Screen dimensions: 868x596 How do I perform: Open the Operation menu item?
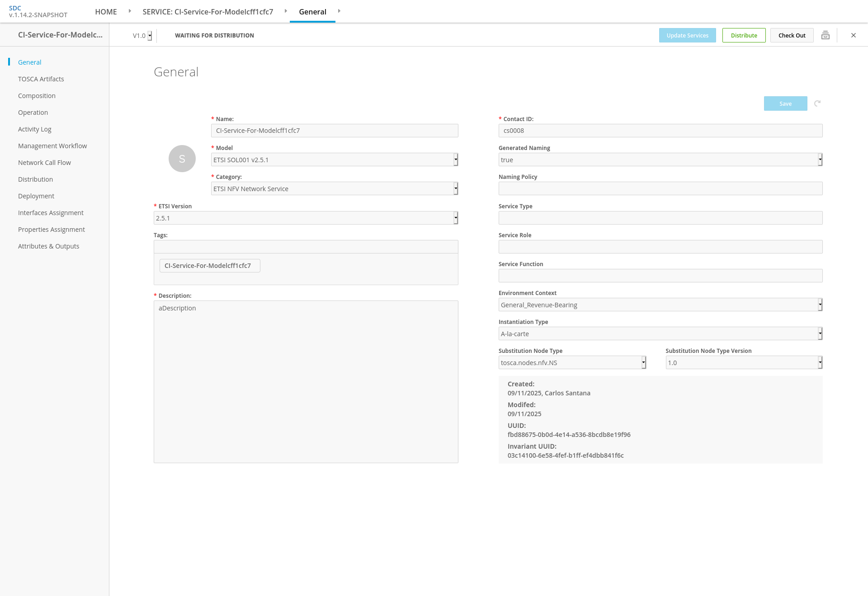tap(33, 113)
